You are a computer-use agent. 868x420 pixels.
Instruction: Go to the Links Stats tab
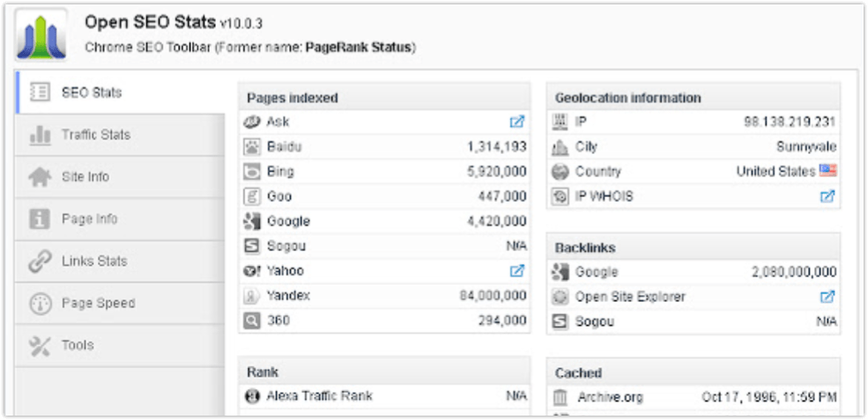120,262
